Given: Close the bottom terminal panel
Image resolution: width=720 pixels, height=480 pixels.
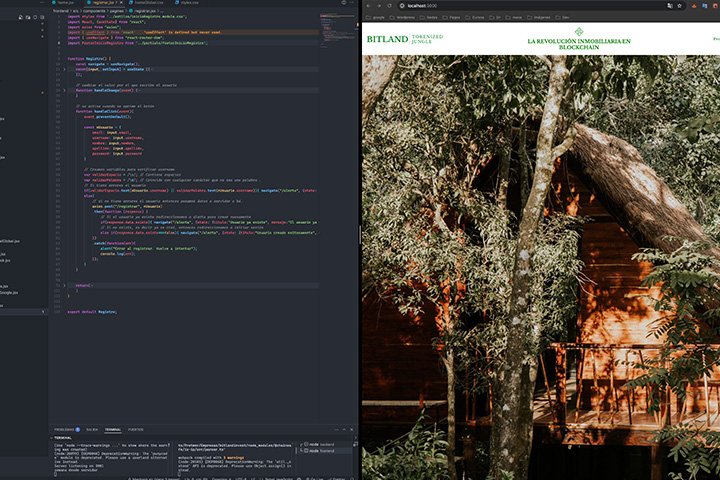Looking at the screenshot, I should point(352,430).
